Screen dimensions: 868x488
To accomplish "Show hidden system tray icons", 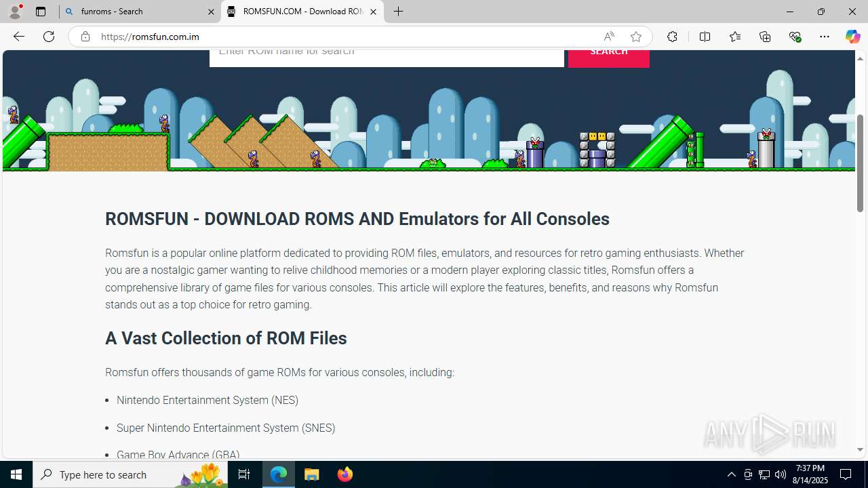I will pyautogui.click(x=731, y=474).
